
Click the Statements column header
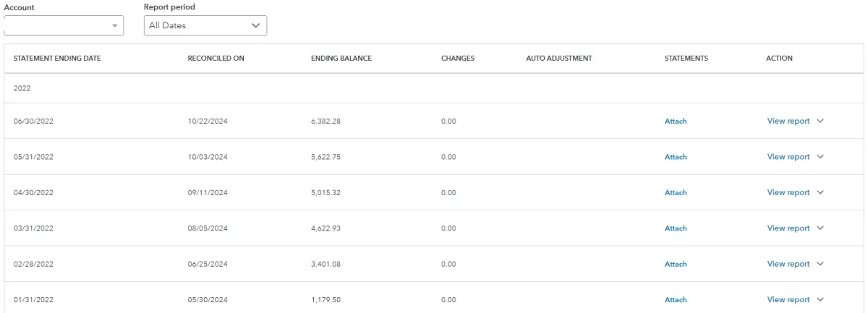pos(686,59)
